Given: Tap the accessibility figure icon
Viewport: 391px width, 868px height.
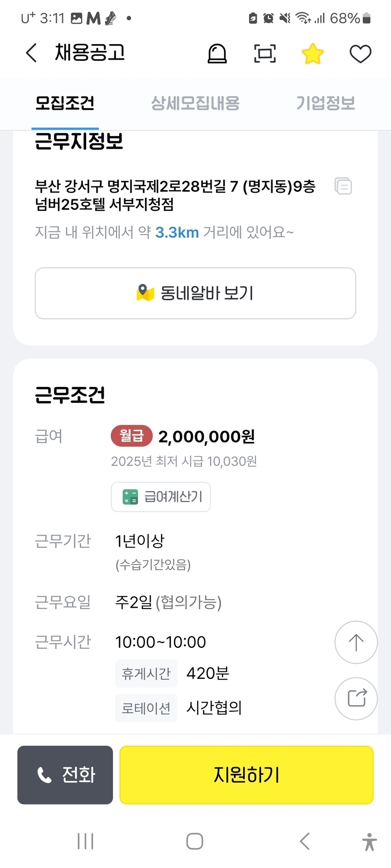Looking at the screenshot, I should (369, 842).
